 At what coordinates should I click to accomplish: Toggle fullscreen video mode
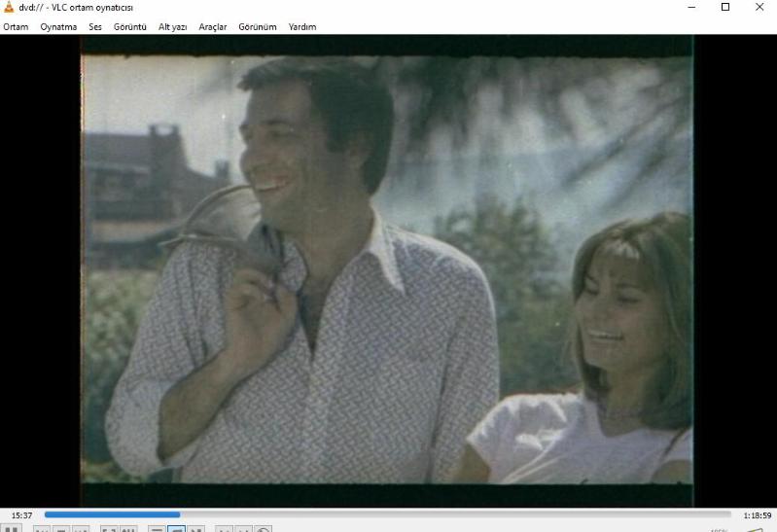point(109,529)
